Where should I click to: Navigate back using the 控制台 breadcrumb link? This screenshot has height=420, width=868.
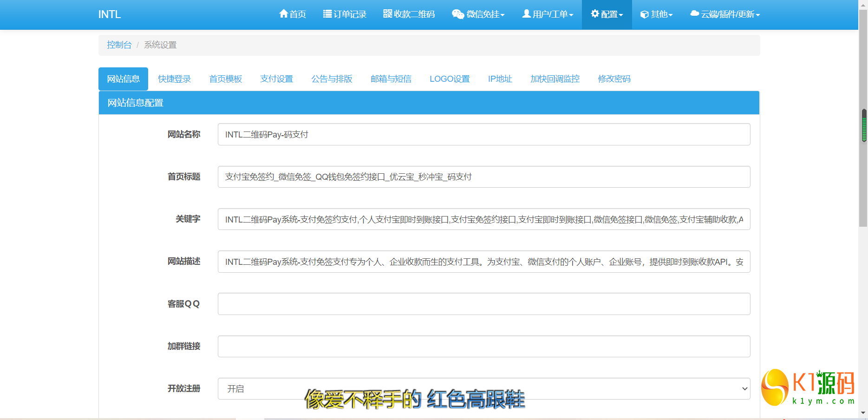pos(119,45)
